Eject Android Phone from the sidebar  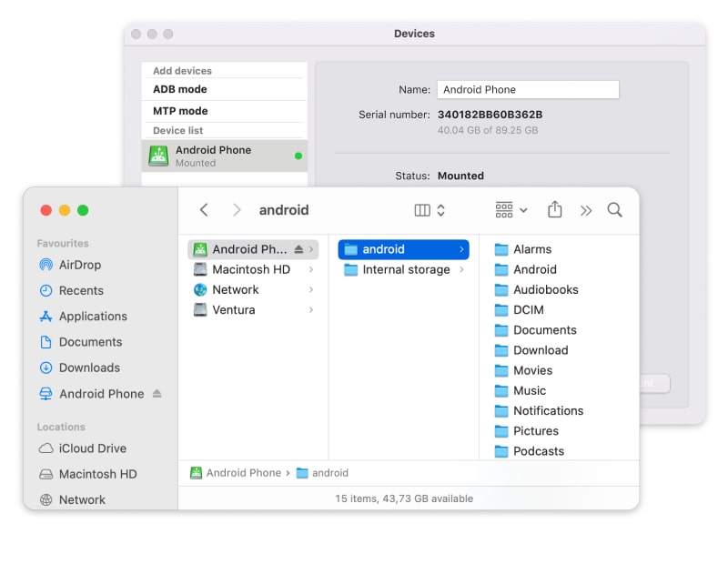click(157, 394)
